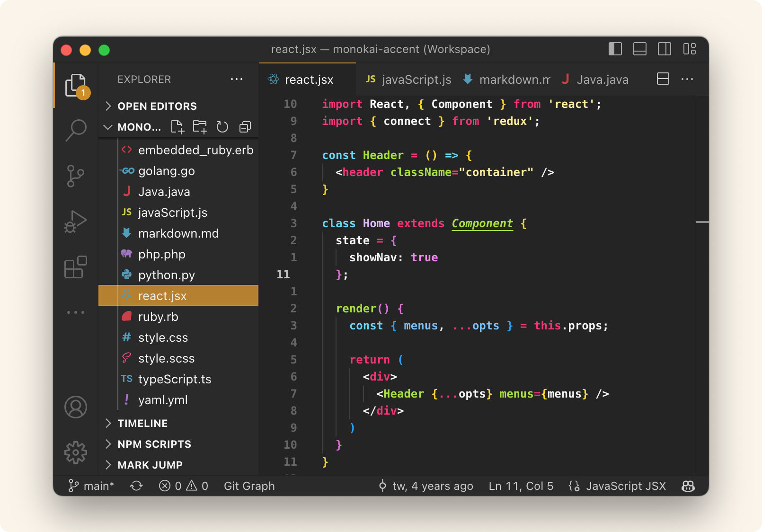Customize layout from title bar

coord(690,49)
